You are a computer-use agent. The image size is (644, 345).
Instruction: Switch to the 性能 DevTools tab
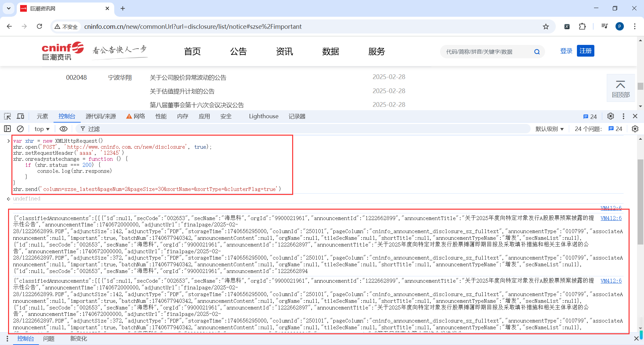(x=161, y=116)
